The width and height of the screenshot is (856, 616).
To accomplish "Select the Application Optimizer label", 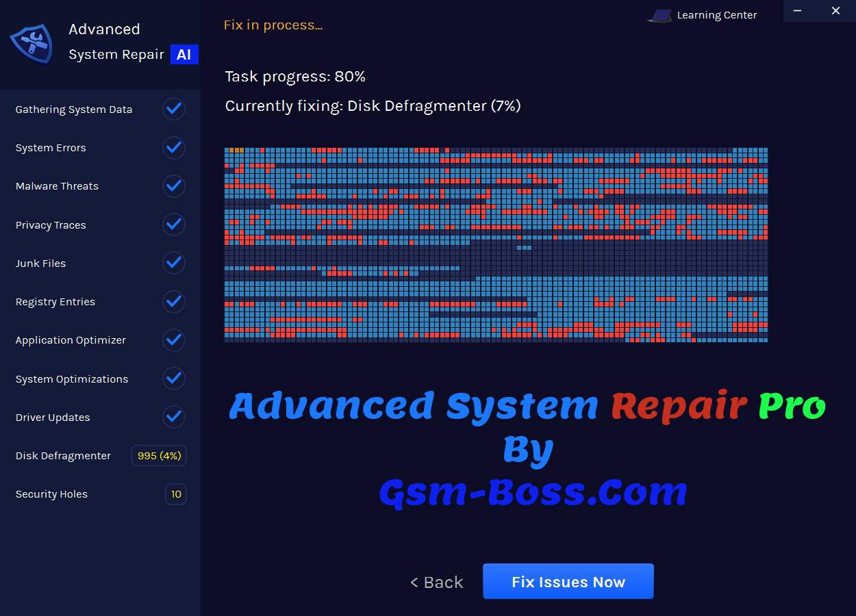I will pos(71,340).
